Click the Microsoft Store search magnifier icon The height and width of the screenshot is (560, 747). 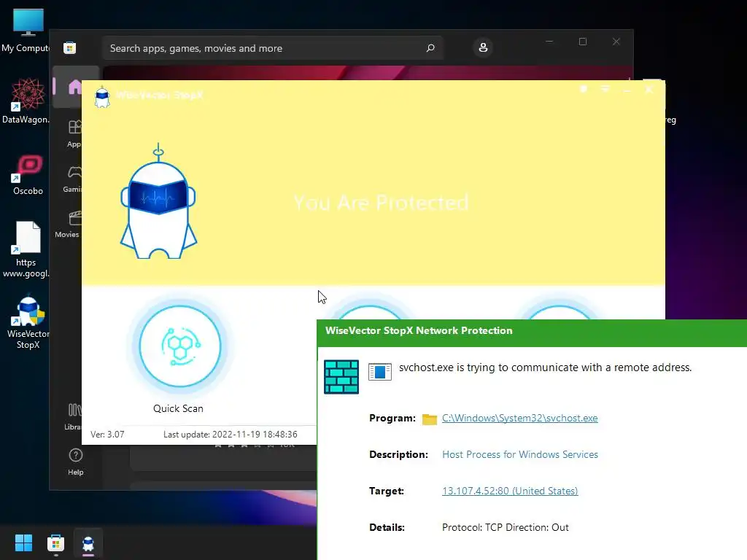[430, 48]
